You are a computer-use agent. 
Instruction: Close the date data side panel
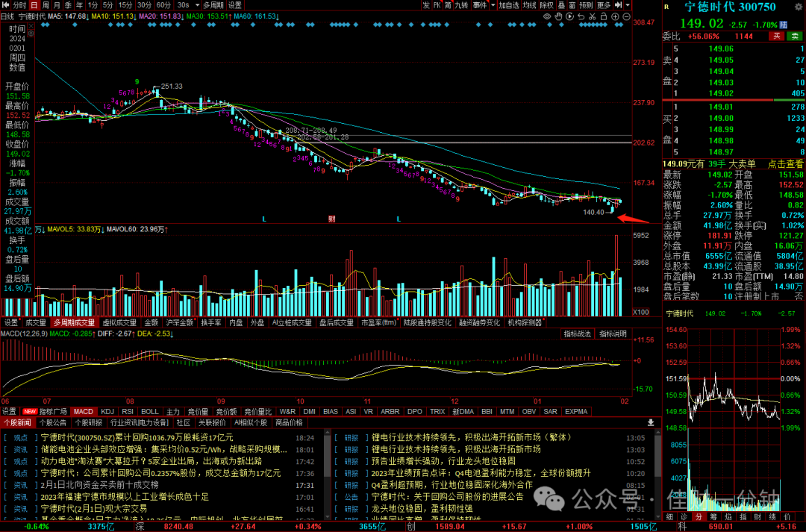(31, 25)
